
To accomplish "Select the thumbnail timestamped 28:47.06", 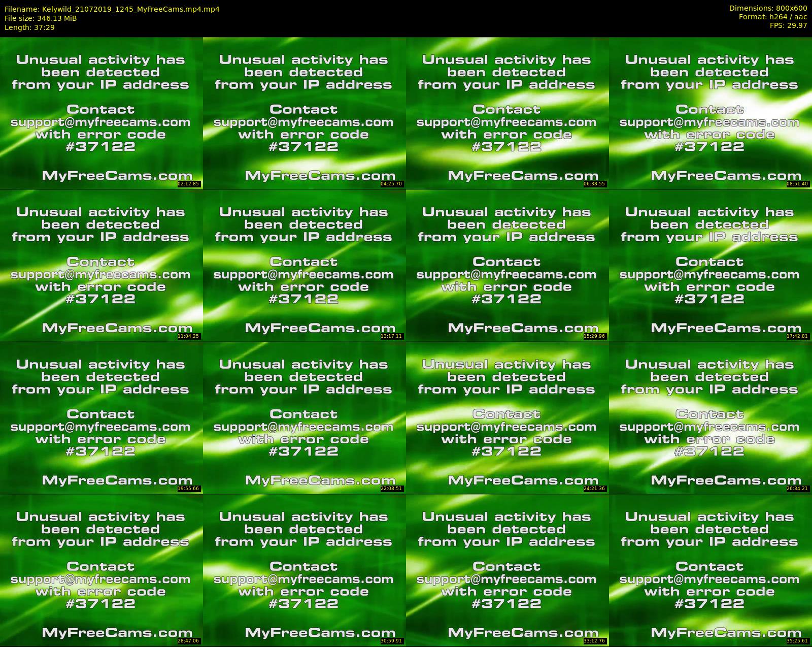I will click(x=101, y=570).
